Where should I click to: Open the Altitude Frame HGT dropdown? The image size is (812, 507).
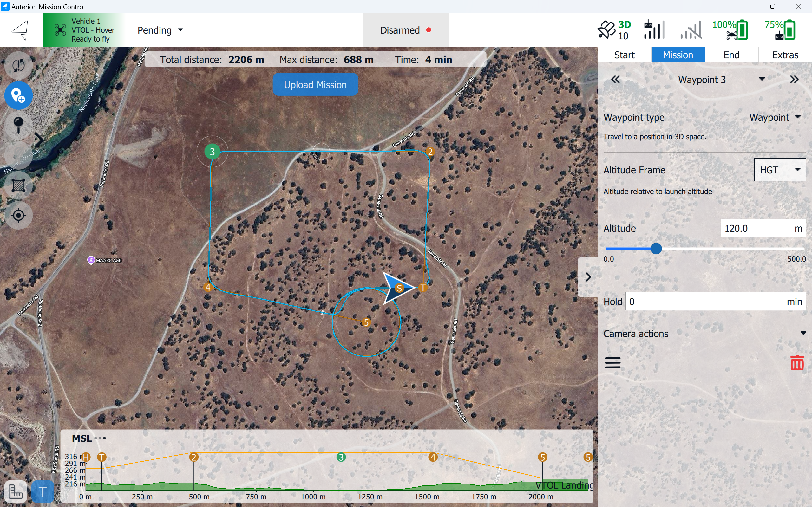(x=779, y=170)
